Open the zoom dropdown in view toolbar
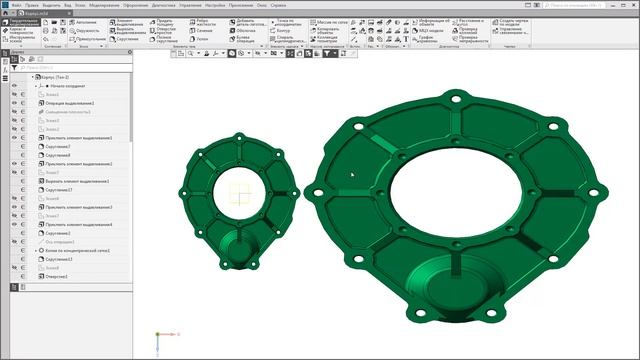The image size is (640, 360). (198, 53)
